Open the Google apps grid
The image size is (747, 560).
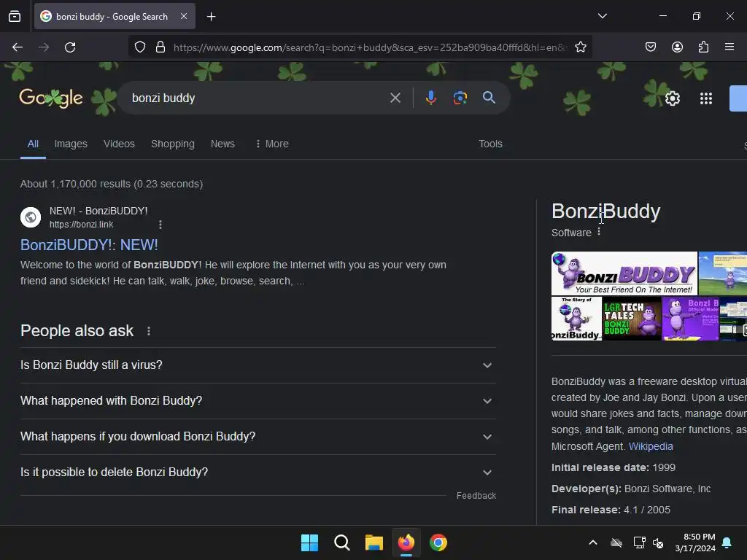(x=706, y=98)
